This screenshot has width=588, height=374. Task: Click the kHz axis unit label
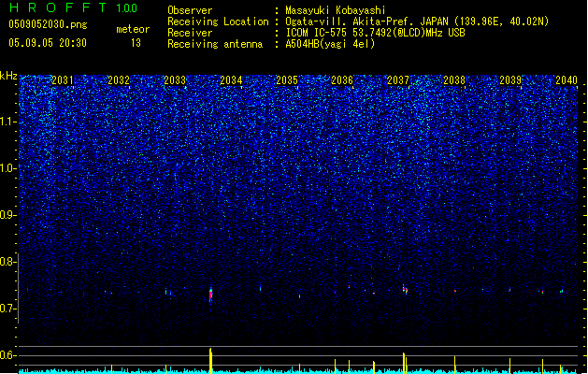8,76
